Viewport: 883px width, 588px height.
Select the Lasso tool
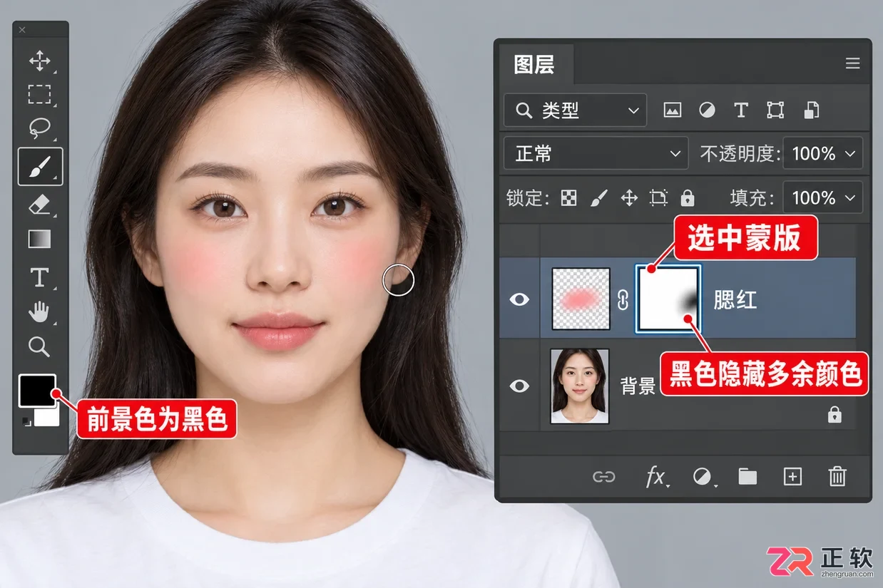(39, 128)
